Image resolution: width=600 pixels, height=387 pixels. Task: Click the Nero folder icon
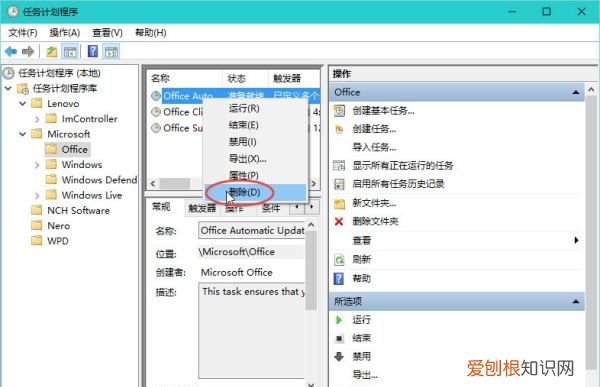(x=37, y=225)
